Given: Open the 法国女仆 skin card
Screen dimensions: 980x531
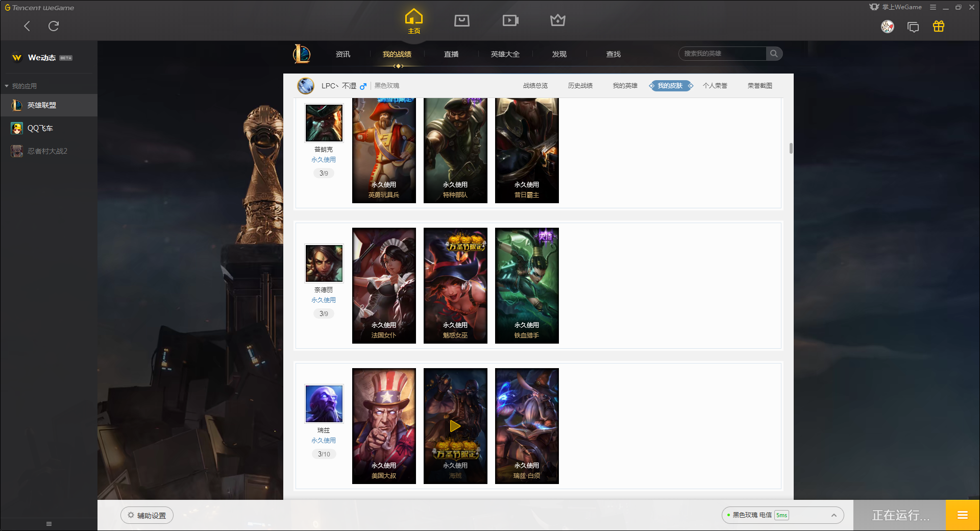Looking at the screenshot, I should (384, 285).
